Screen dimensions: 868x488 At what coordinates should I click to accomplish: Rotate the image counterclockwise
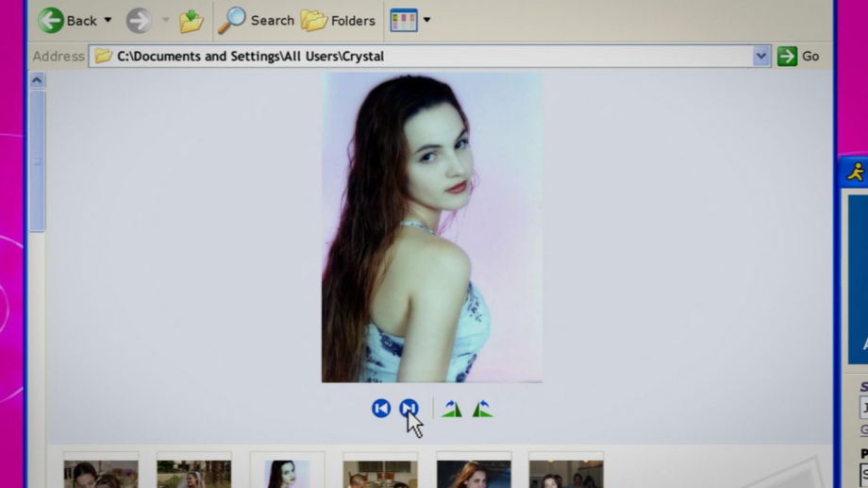point(482,409)
